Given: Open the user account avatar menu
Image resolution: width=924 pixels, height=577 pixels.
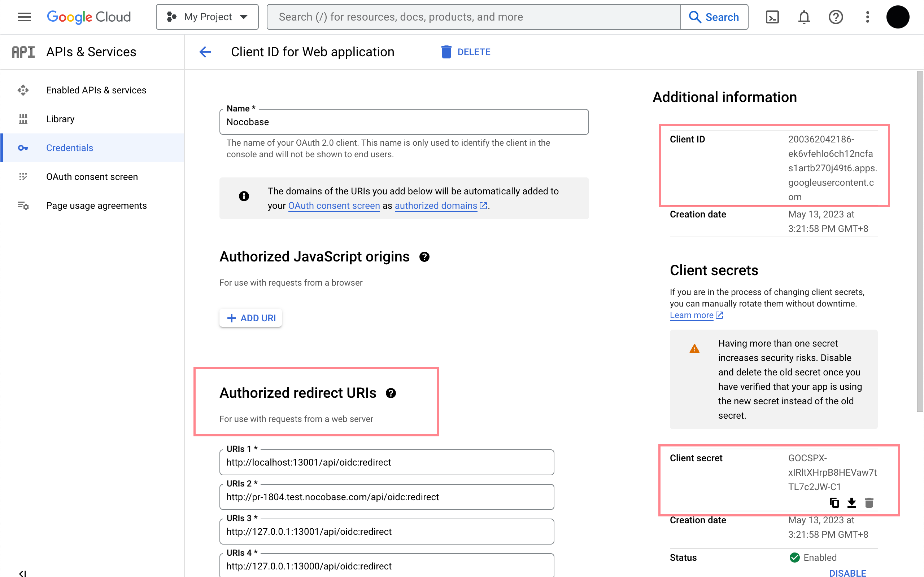Looking at the screenshot, I should click(897, 17).
